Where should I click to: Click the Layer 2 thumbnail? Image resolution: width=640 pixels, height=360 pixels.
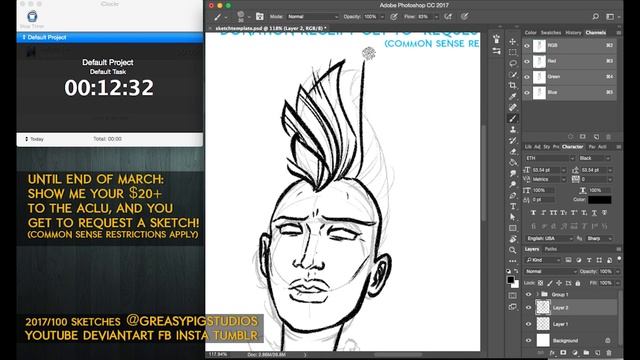pos(543,307)
